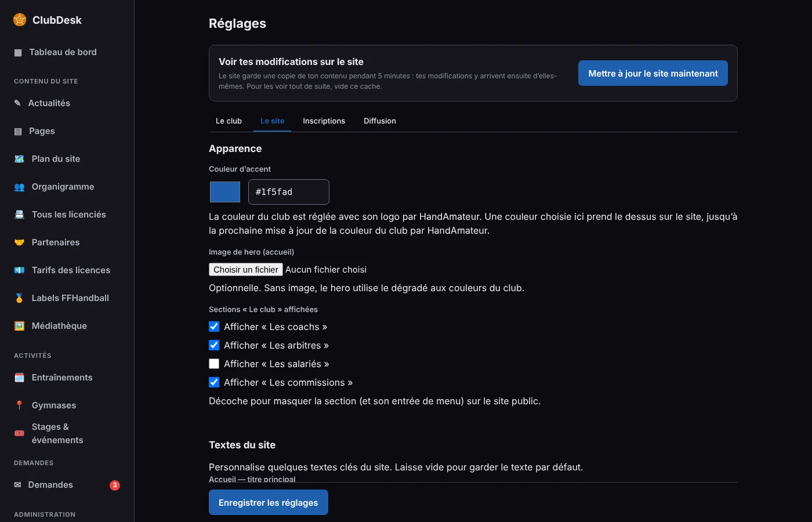Open the Inscriptions tab
This screenshot has width=812, height=522.
[324, 121]
